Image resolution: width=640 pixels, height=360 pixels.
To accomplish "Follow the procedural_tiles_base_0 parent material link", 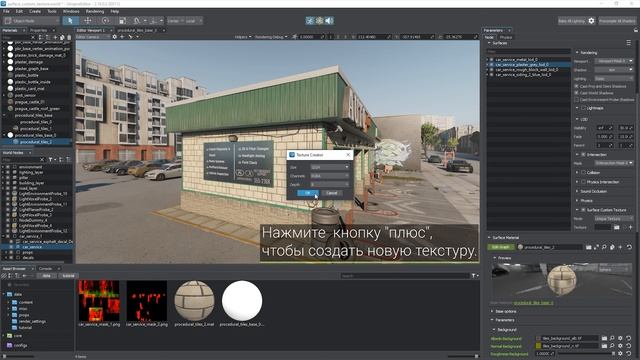I will (x=533, y=303).
